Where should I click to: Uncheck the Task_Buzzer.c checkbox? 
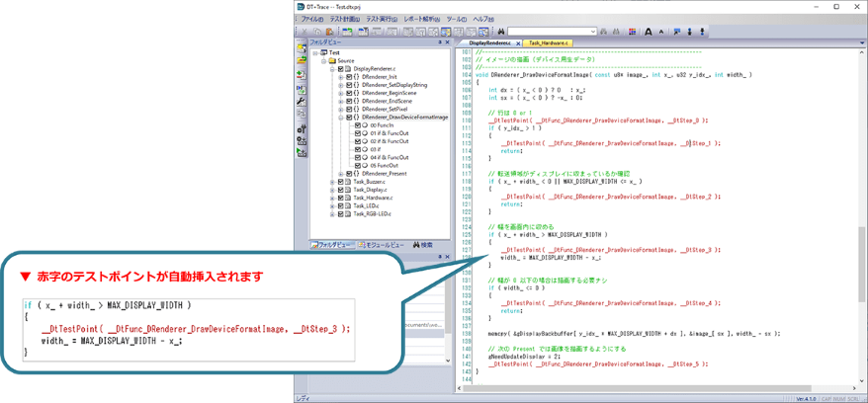click(x=341, y=182)
